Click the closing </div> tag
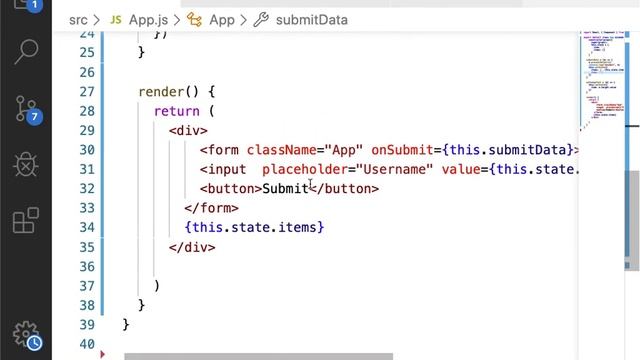The width and height of the screenshot is (640, 360). click(x=192, y=247)
